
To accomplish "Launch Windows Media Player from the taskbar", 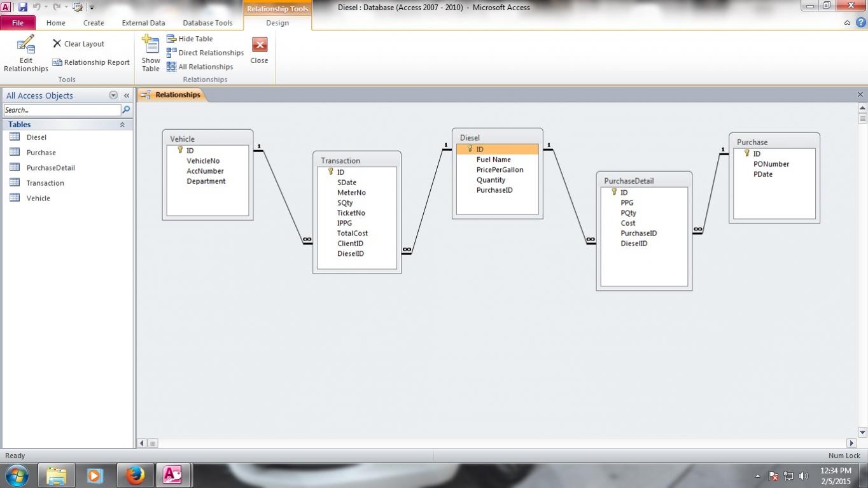I will 95,475.
